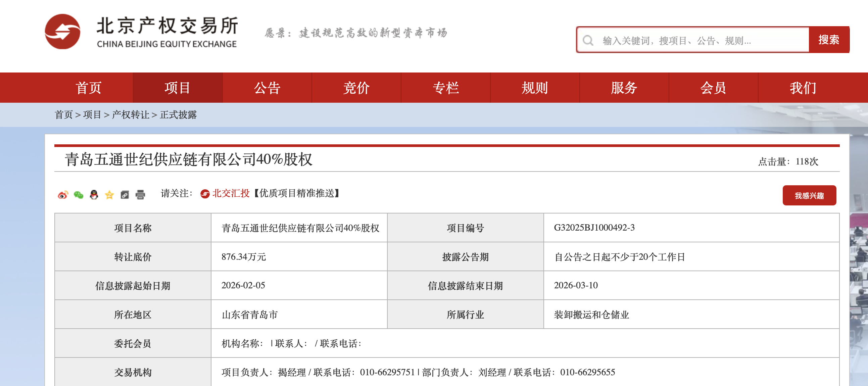Viewport: 868px width, 386px height.
Task: Share to QZone star icon
Action: click(x=109, y=195)
